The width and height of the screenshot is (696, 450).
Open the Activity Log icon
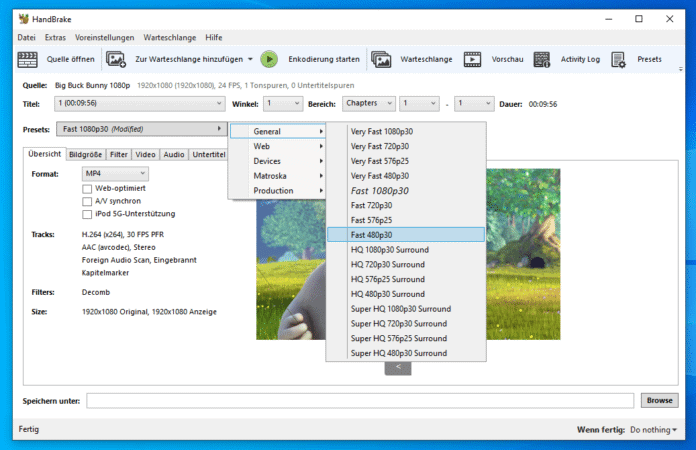(x=542, y=59)
